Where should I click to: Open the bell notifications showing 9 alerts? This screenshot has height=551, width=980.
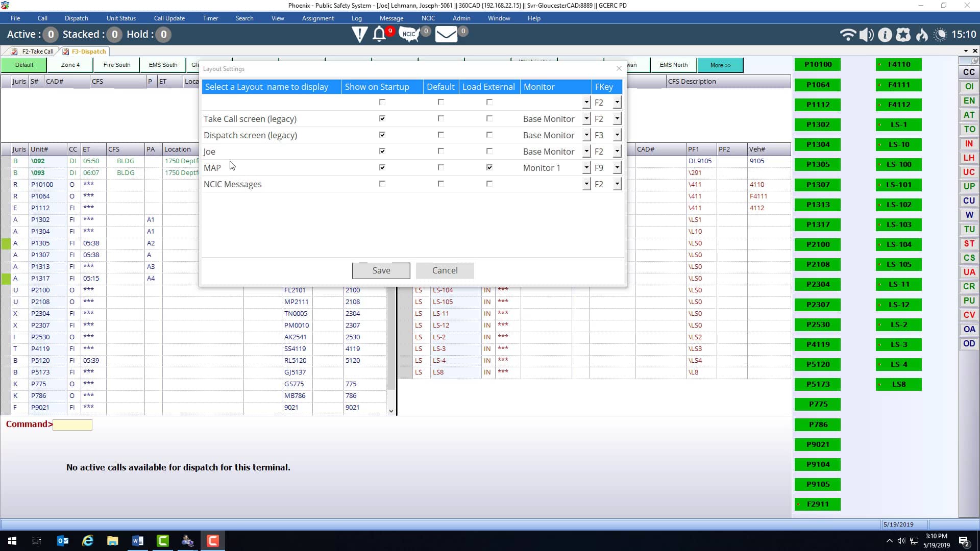tap(379, 34)
